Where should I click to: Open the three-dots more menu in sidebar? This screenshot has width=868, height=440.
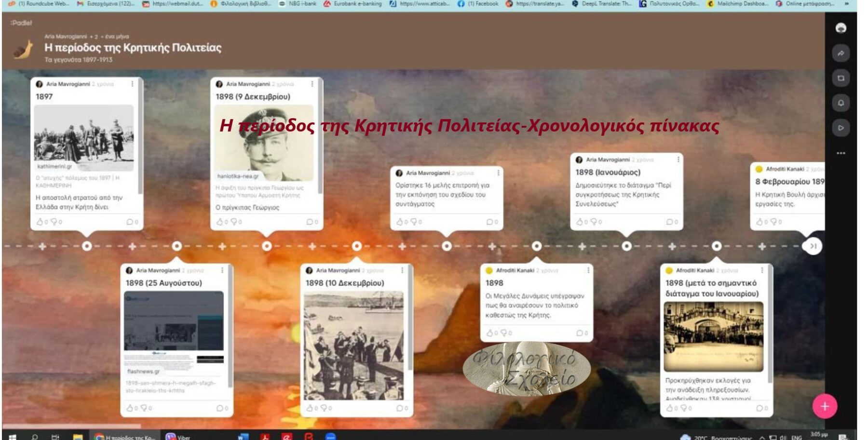[841, 153]
